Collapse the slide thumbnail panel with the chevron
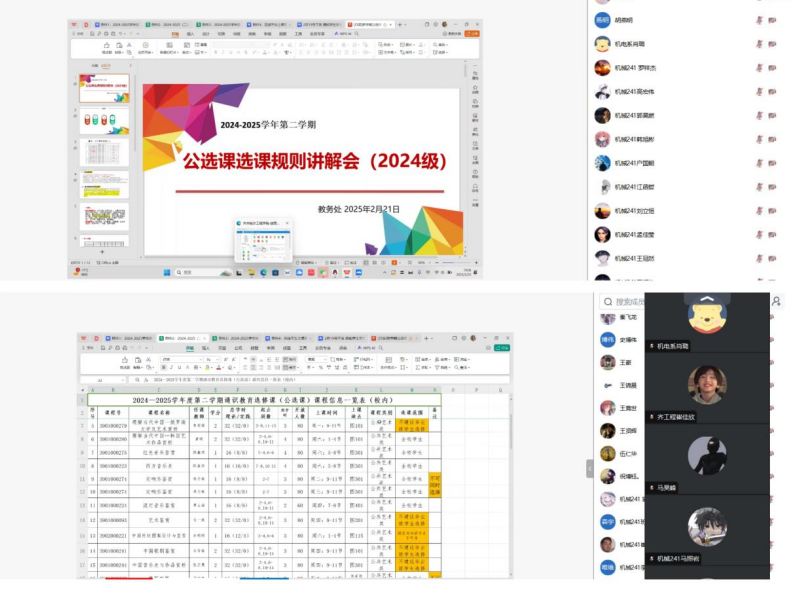The height and width of the screenshot is (594, 804). pos(131,66)
